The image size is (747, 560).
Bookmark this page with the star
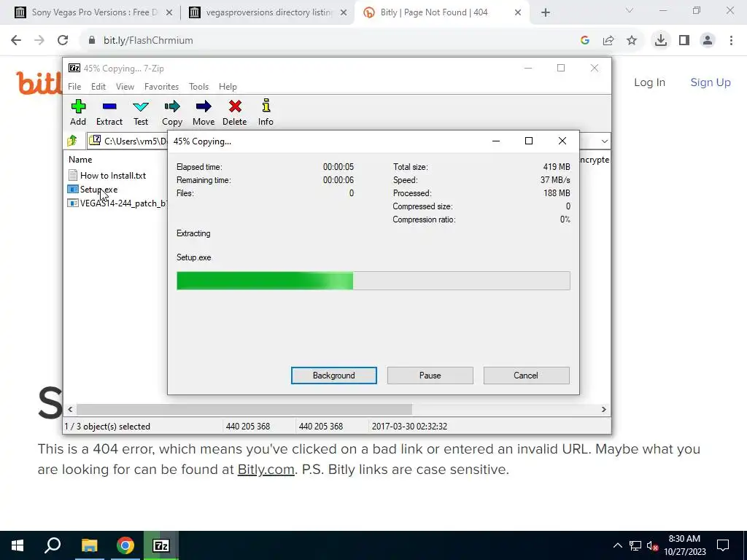pos(632,41)
